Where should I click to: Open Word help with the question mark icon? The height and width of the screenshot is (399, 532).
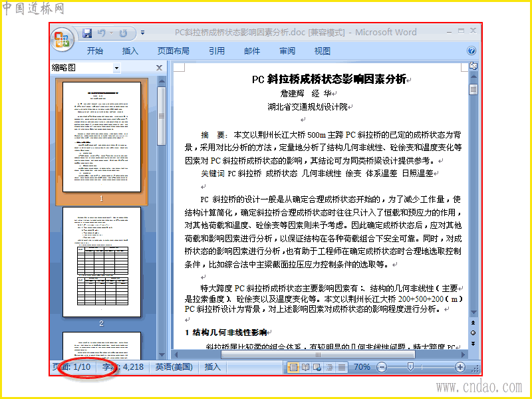tap(471, 51)
